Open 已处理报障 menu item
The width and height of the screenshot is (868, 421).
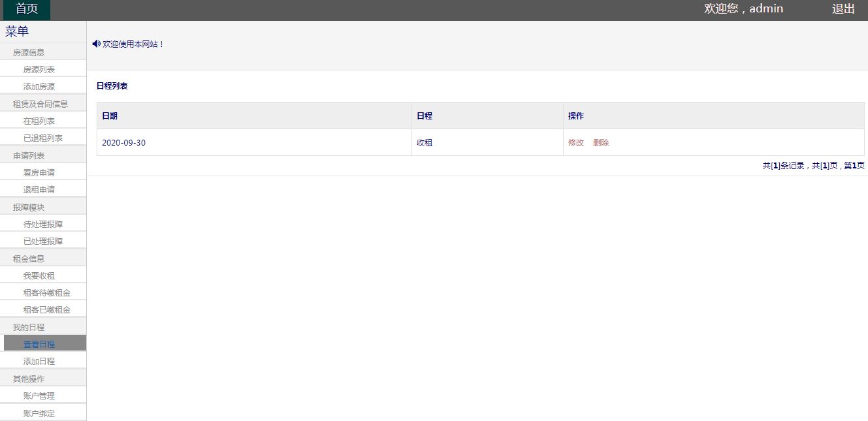click(43, 241)
